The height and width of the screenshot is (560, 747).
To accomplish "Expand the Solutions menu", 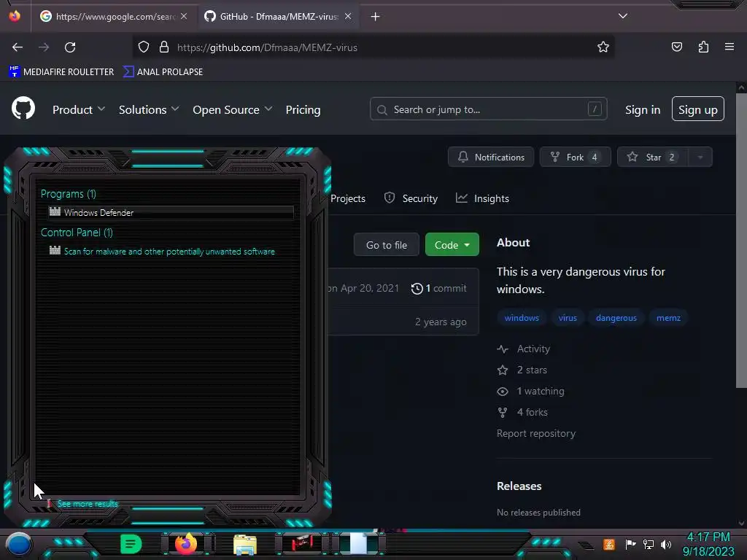I will (x=149, y=109).
